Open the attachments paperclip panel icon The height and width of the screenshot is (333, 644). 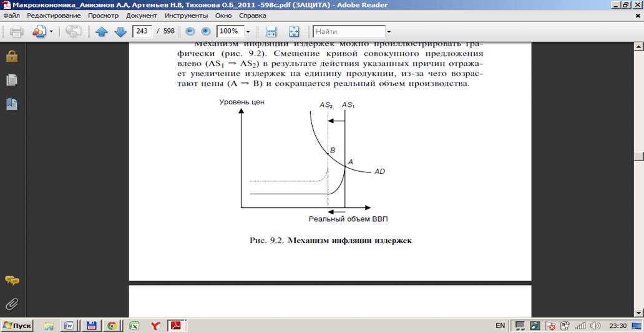click(x=12, y=305)
